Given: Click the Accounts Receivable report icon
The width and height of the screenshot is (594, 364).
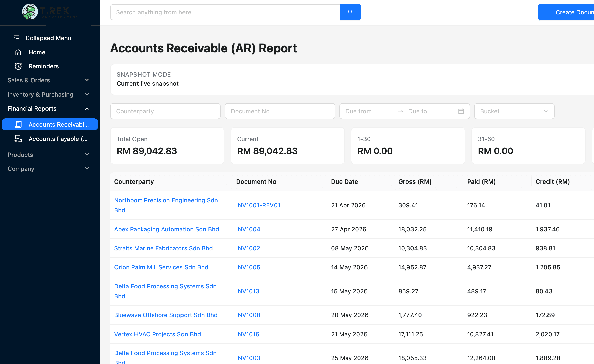Looking at the screenshot, I should click(x=18, y=124).
